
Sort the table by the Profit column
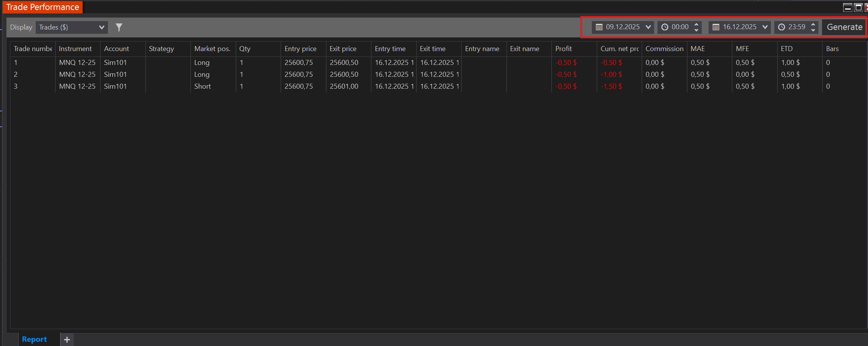(x=563, y=49)
